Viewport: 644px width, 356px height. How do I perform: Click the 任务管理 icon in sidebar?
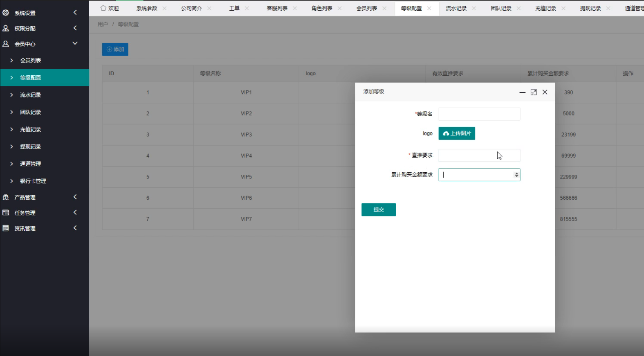point(6,213)
